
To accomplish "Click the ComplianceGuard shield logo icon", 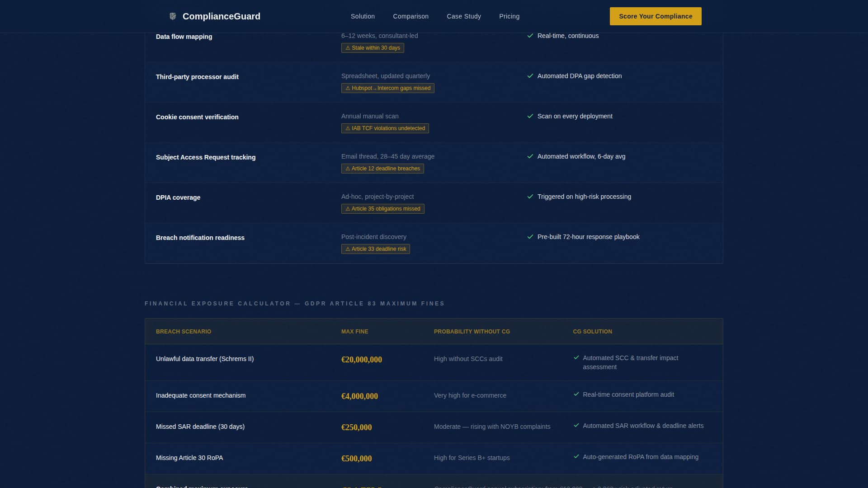I will (x=172, y=16).
